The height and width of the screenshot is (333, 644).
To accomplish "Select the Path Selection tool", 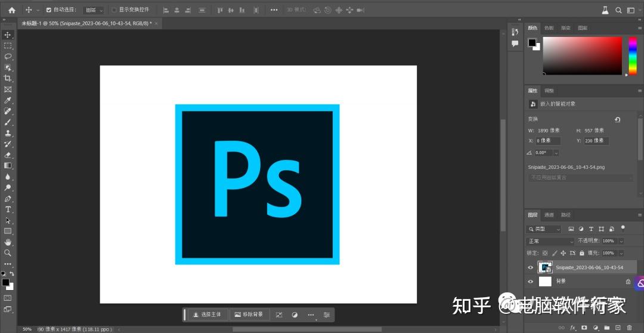I will click(x=7, y=220).
